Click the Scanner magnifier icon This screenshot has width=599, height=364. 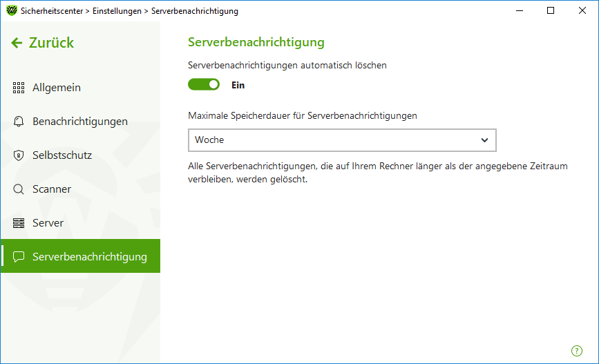tap(19, 189)
